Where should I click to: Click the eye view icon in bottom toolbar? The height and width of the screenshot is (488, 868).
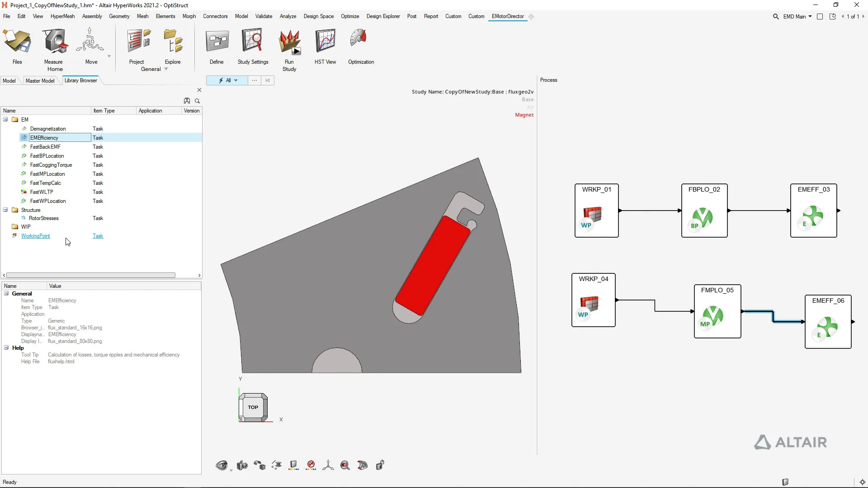coord(222,465)
